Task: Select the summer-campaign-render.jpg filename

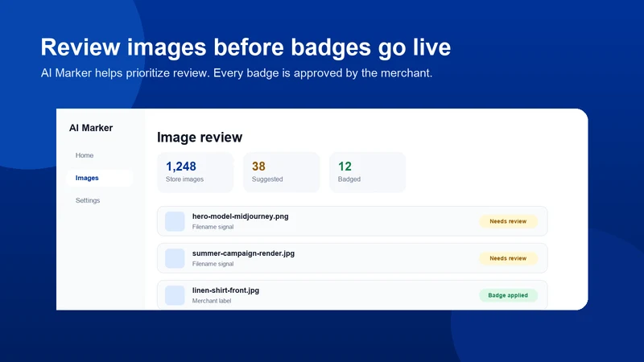Action: 243,253
